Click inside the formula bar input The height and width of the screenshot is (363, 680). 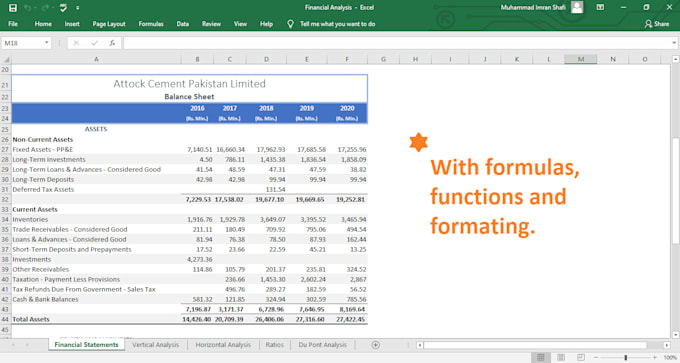397,43
